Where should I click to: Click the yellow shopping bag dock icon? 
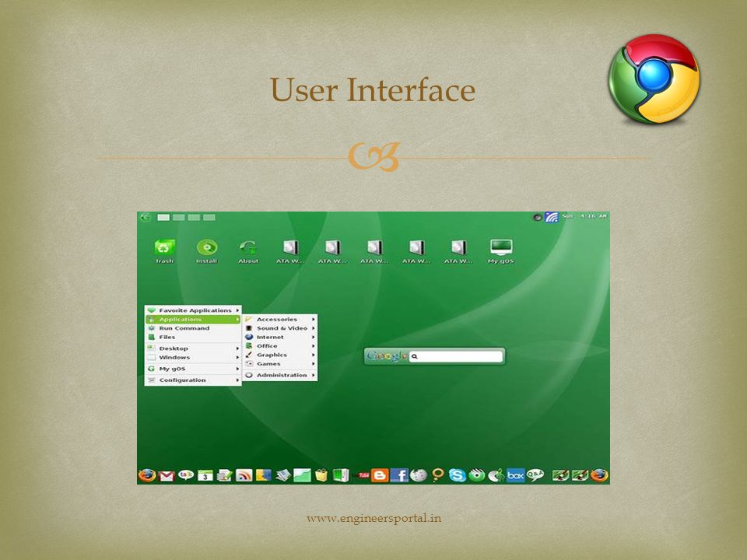click(x=321, y=475)
